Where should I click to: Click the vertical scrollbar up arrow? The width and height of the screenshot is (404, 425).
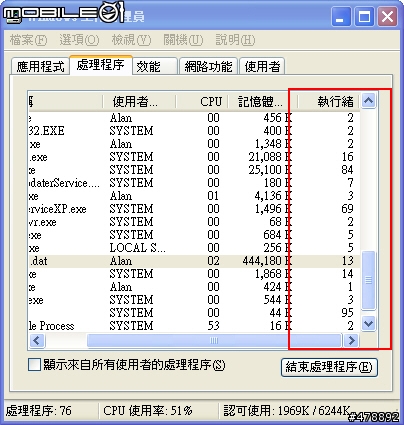click(369, 100)
